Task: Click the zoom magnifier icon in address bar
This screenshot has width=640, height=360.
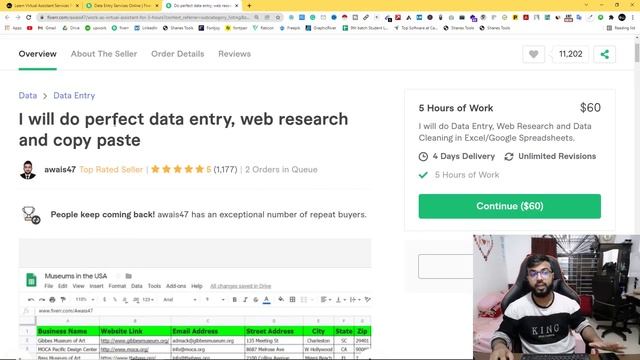Action: tap(256, 18)
